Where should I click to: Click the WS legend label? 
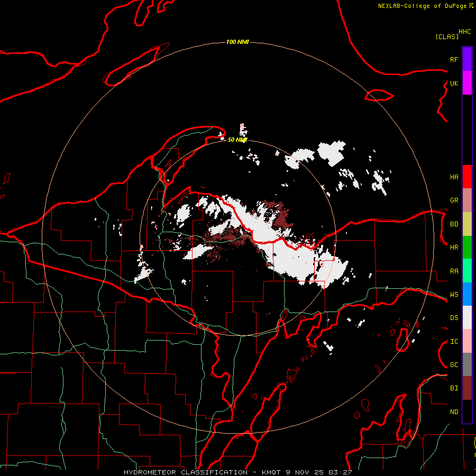(x=454, y=295)
